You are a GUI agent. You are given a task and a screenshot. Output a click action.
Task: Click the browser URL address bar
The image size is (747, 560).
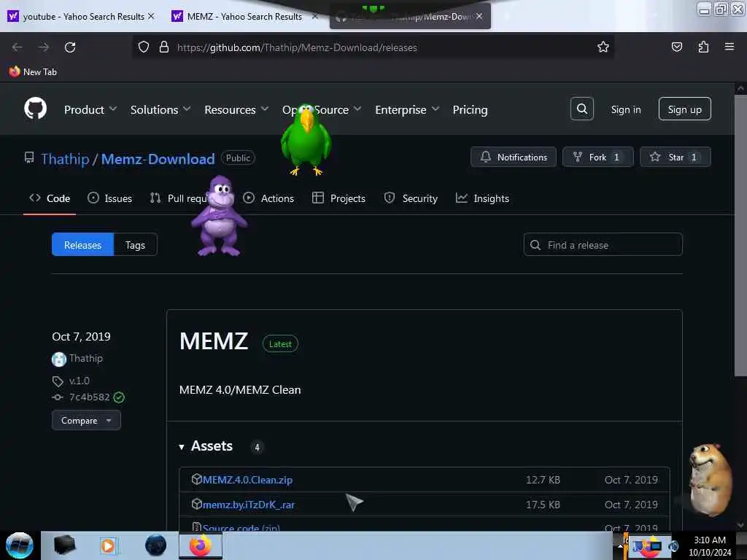pos(371,47)
